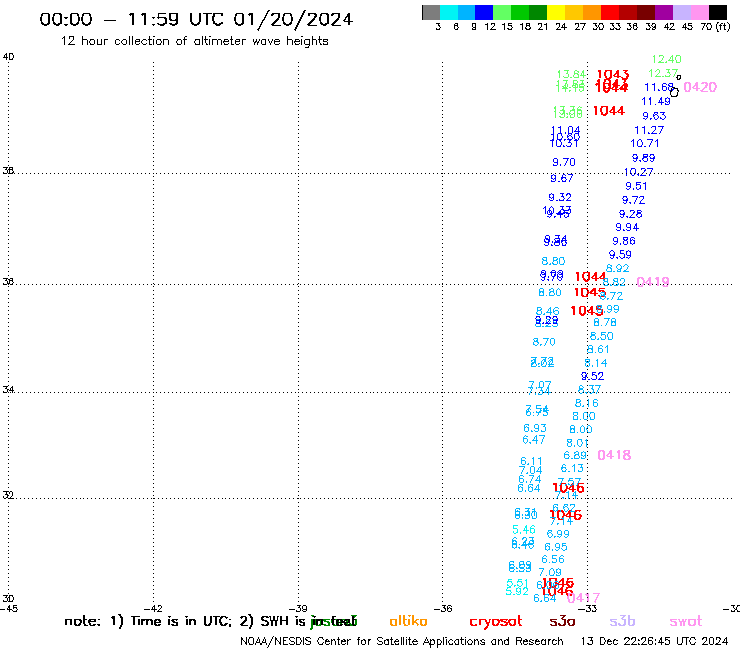This screenshot has height=650, width=740.
Task: Click the wave height value 9.51
Action: click(x=636, y=186)
